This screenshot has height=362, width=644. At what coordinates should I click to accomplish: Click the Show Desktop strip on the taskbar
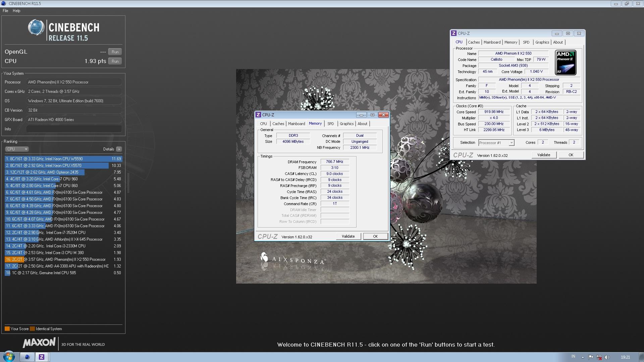click(642, 357)
